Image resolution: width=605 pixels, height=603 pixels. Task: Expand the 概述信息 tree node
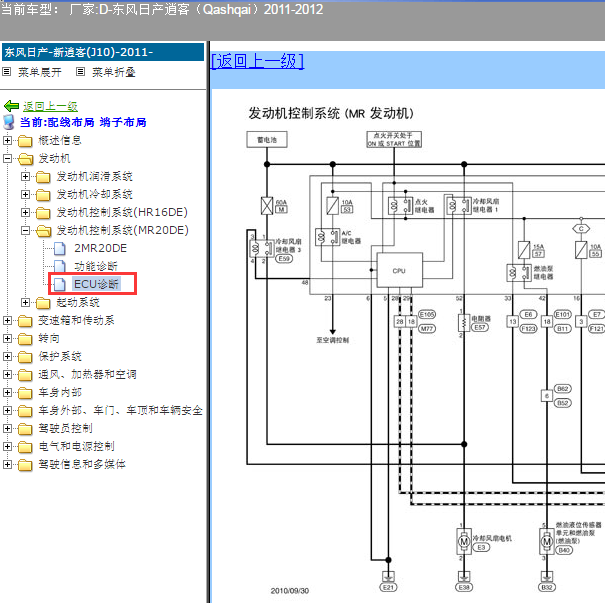pos(7,140)
